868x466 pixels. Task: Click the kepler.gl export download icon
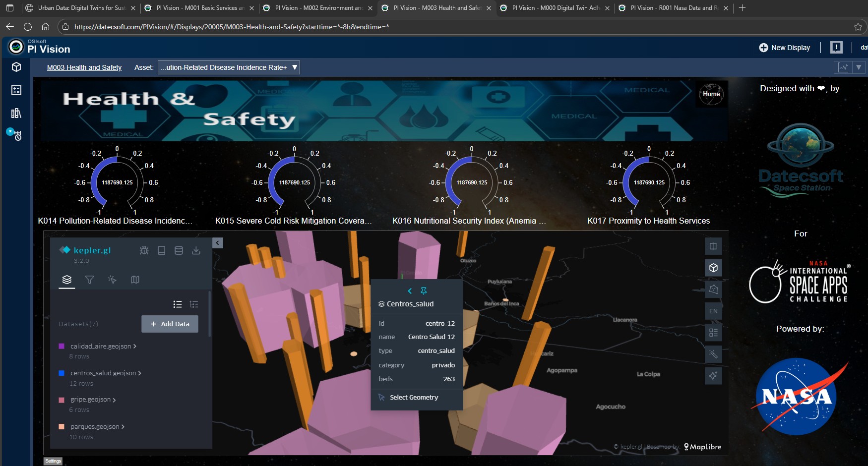pos(196,251)
